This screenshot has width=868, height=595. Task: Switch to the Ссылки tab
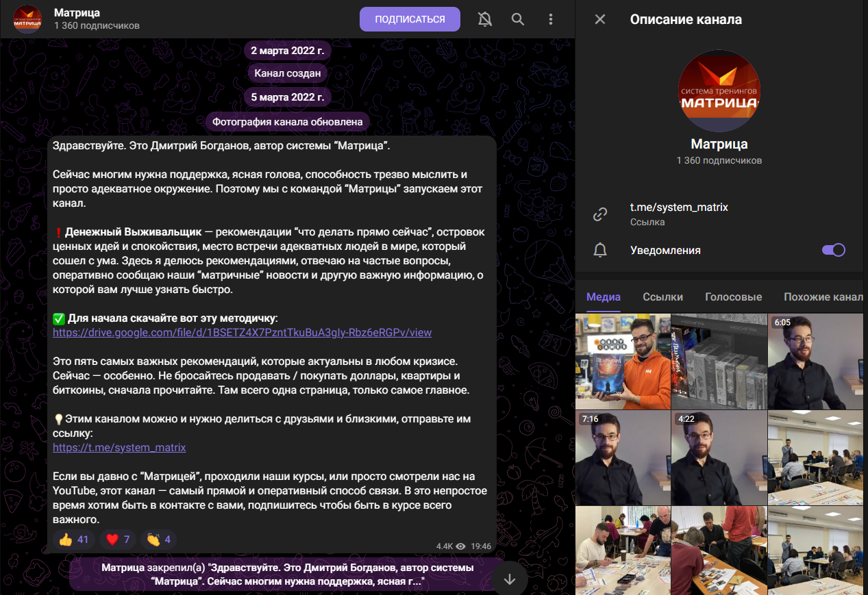click(x=662, y=297)
